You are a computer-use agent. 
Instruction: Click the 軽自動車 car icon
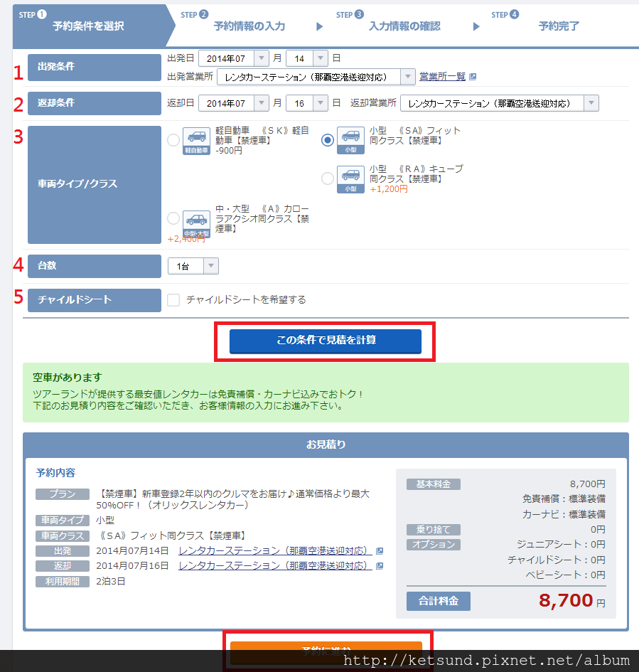point(197,141)
